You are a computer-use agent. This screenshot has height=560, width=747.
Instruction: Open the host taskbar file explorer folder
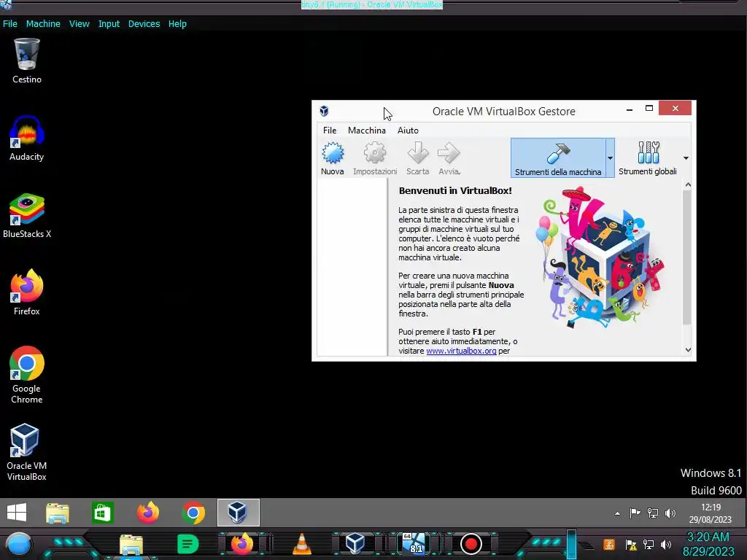coord(131,545)
